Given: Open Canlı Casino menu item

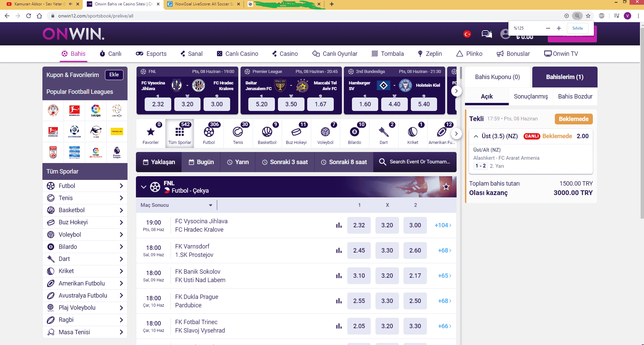Looking at the screenshot, I should click(x=238, y=54).
